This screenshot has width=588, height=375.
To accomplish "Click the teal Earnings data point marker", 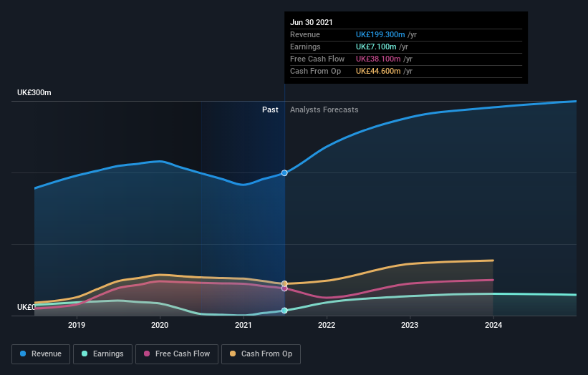I will tap(284, 311).
